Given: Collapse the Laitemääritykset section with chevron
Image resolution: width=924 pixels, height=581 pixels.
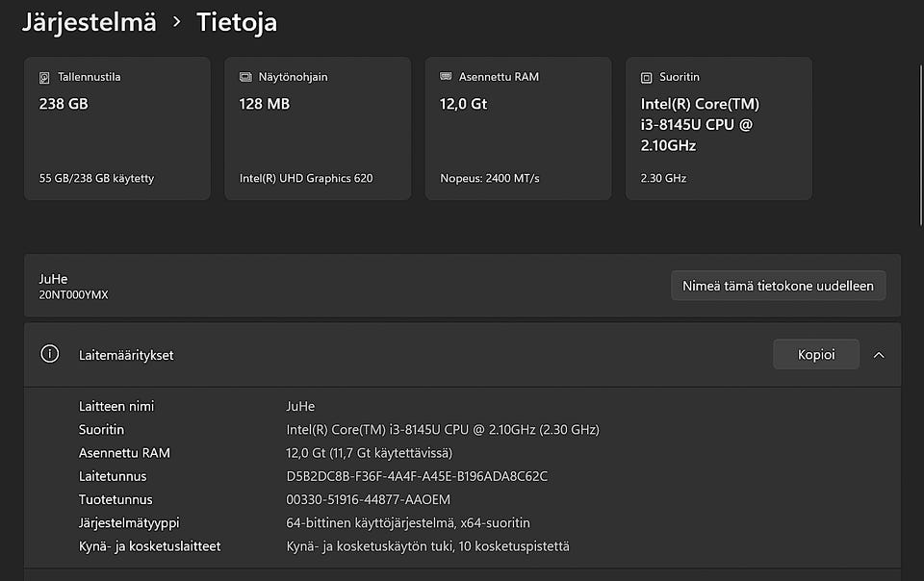Looking at the screenshot, I should [x=879, y=355].
